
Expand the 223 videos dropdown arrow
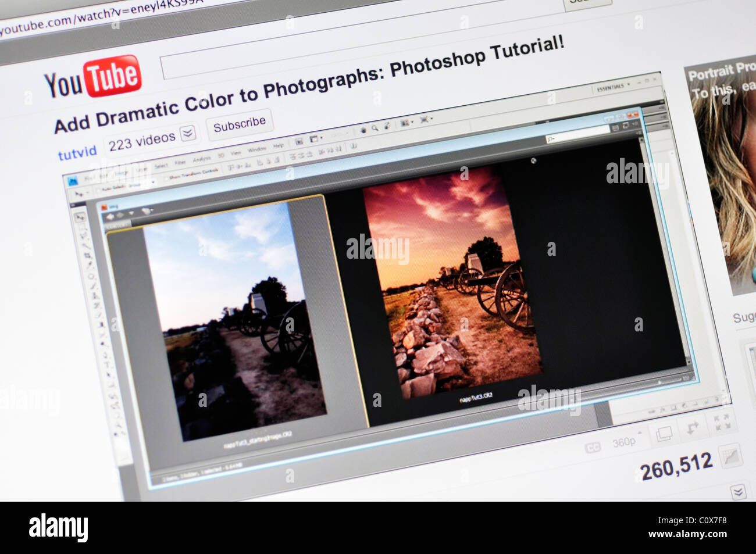coord(188,134)
